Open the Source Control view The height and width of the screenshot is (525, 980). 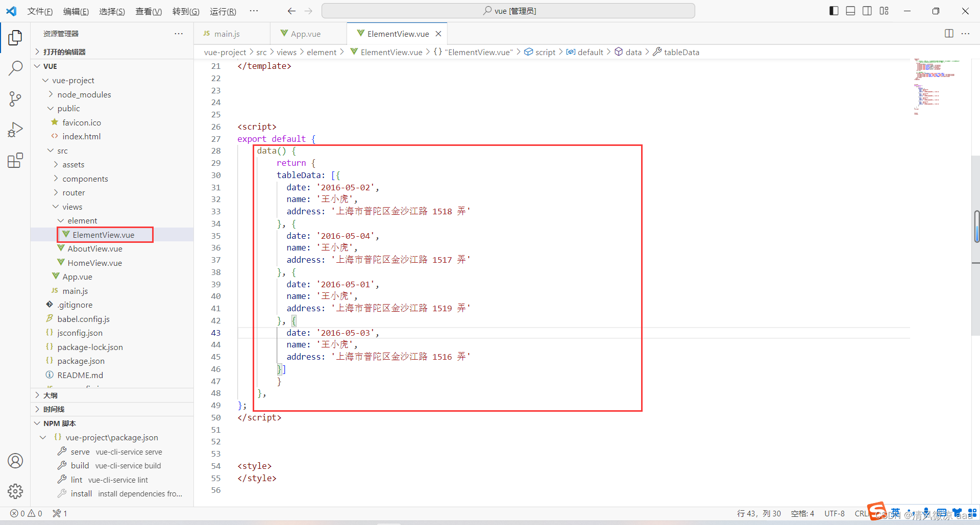point(15,99)
